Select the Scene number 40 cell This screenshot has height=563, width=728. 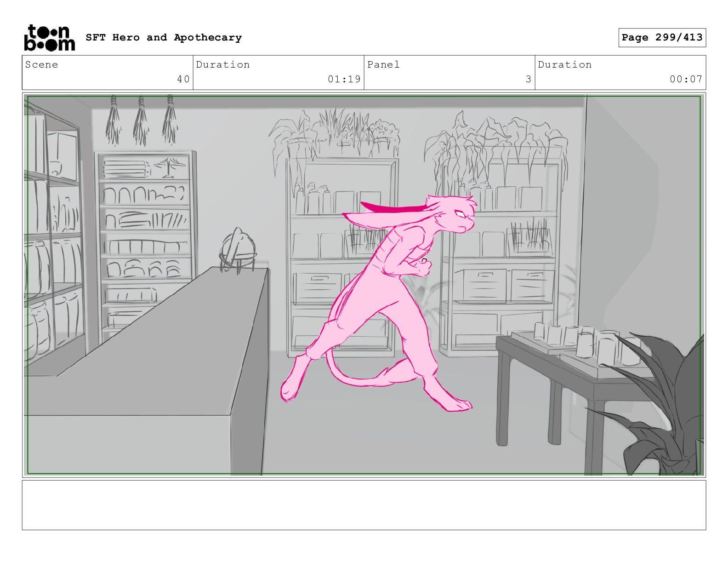108,73
